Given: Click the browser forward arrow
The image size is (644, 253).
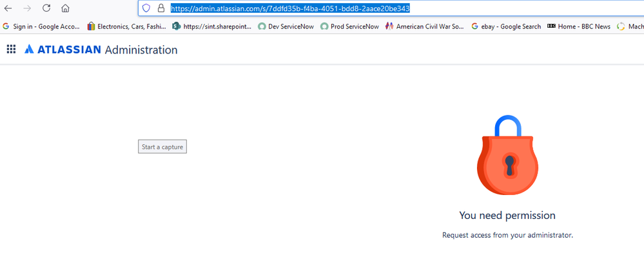Looking at the screenshot, I should (x=27, y=8).
